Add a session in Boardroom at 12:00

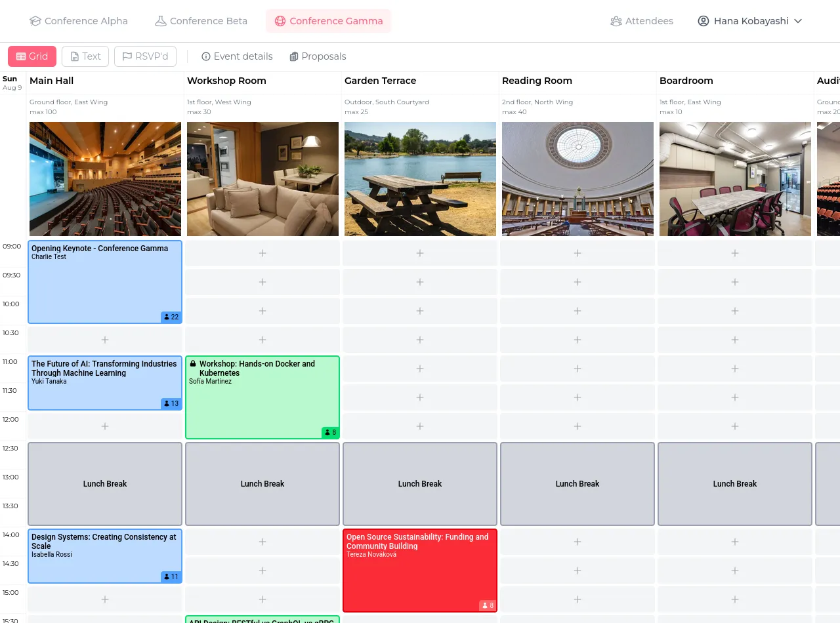735,426
